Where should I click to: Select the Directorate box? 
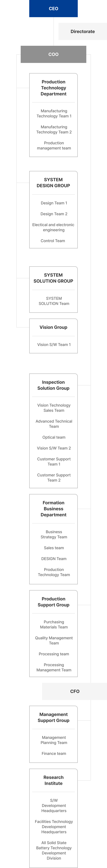click(x=82, y=31)
